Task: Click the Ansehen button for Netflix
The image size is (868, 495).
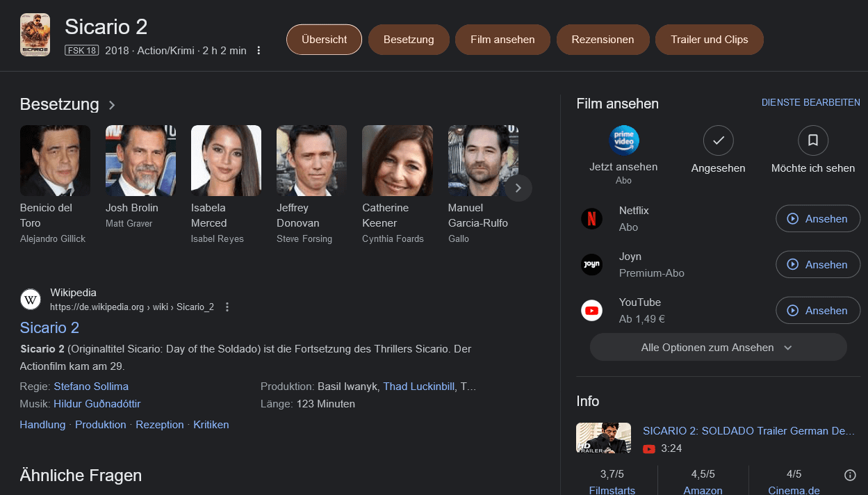Action: point(818,219)
